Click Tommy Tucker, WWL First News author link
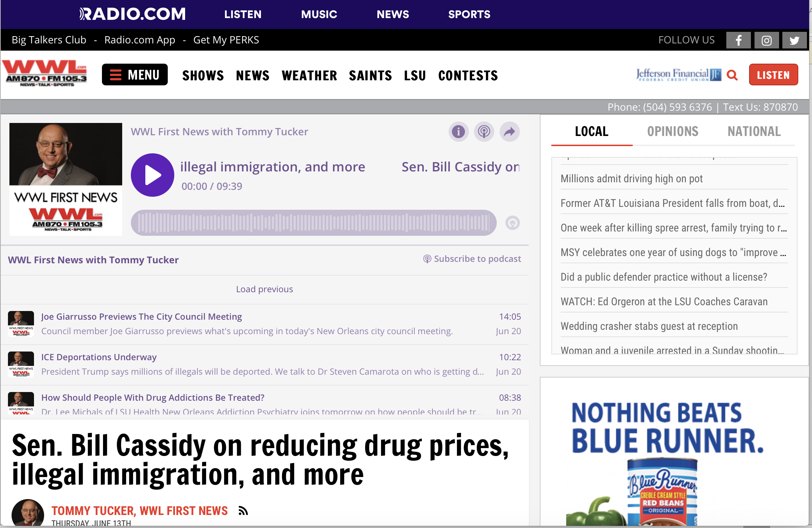This screenshot has height=528, width=812. coord(140,511)
